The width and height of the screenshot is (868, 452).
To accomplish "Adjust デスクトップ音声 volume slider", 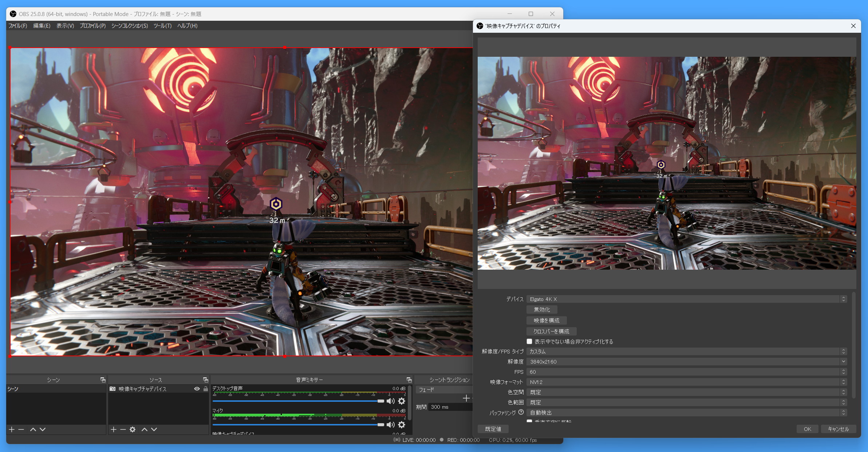I will pos(298,401).
